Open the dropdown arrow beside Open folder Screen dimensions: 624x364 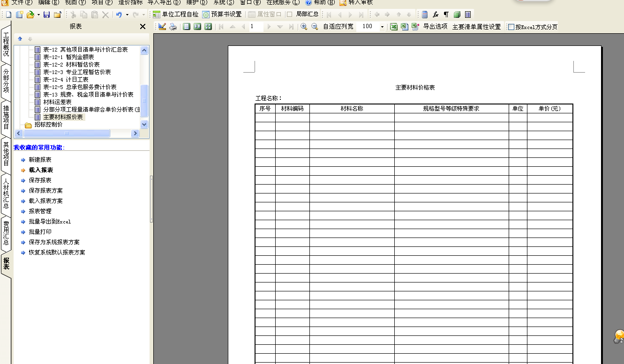38,15
